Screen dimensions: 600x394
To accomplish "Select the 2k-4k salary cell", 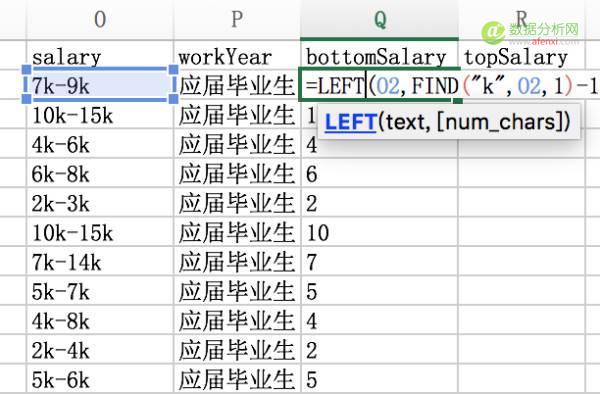I will point(100,350).
